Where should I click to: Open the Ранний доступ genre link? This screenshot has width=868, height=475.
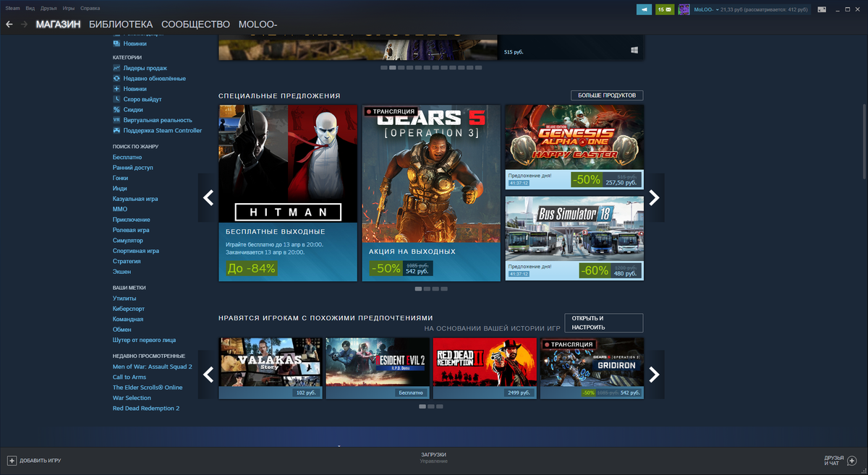coord(132,167)
